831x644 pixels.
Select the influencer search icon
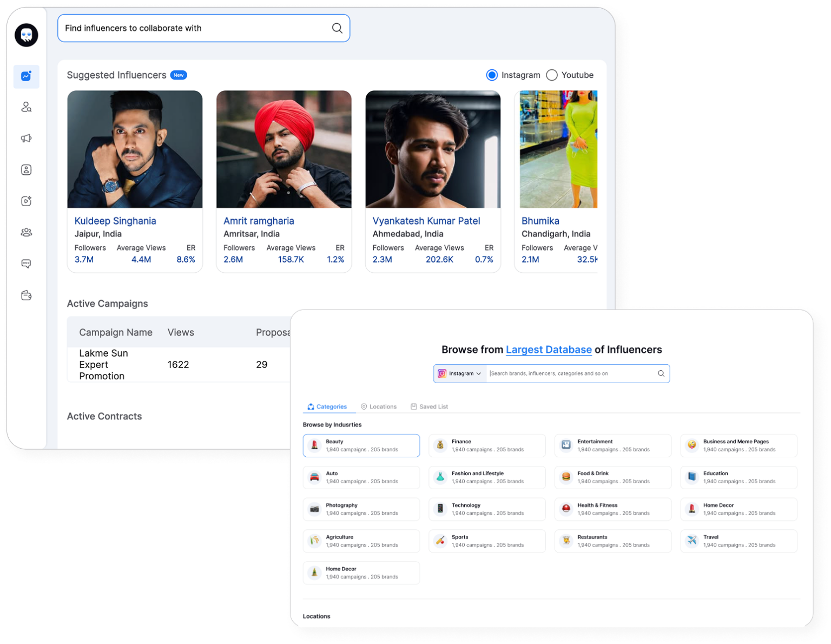[26, 108]
